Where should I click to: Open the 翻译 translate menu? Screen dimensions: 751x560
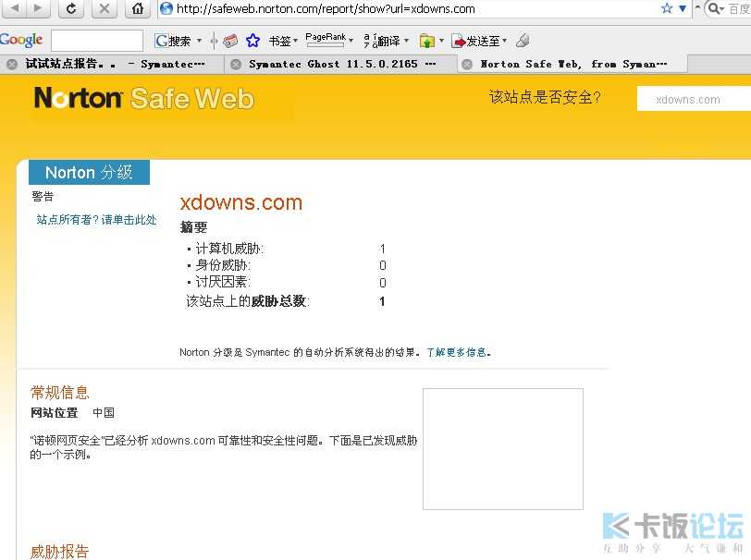pos(386,42)
